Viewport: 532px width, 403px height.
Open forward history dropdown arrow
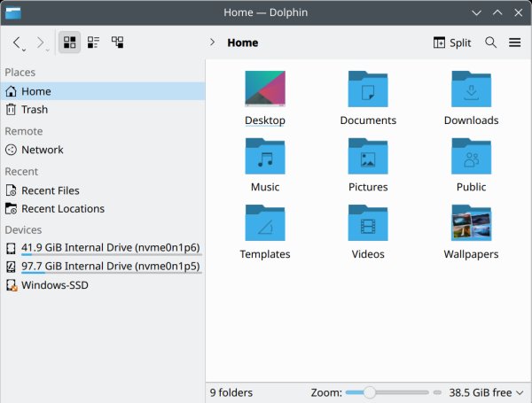[48, 50]
